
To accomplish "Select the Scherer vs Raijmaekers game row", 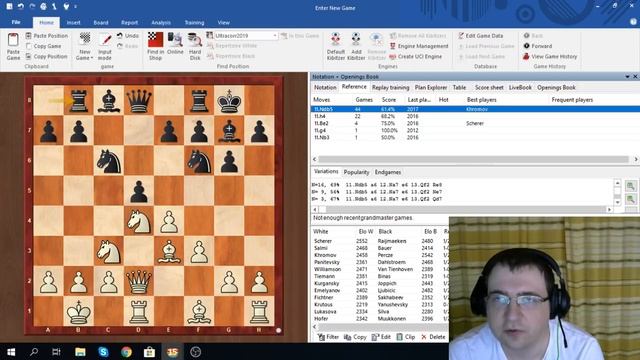I will 380,241.
